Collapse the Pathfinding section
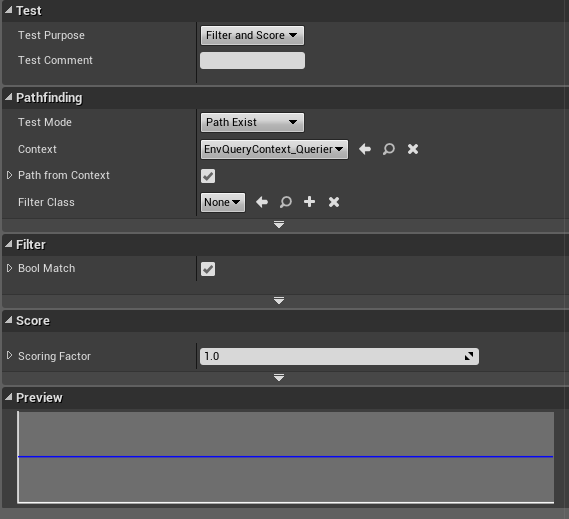This screenshot has width=569, height=519. point(9,97)
